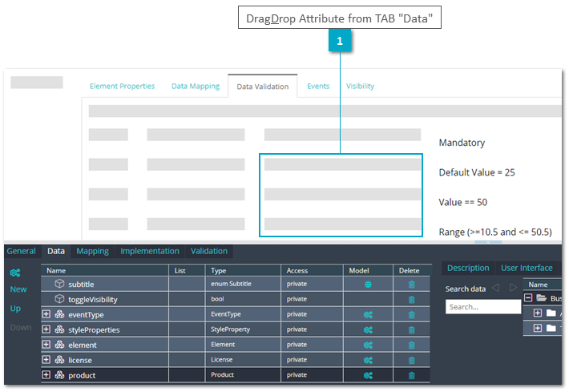Go to next search result arrow
Viewport: 569px width, 392px height.
coord(513,289)
